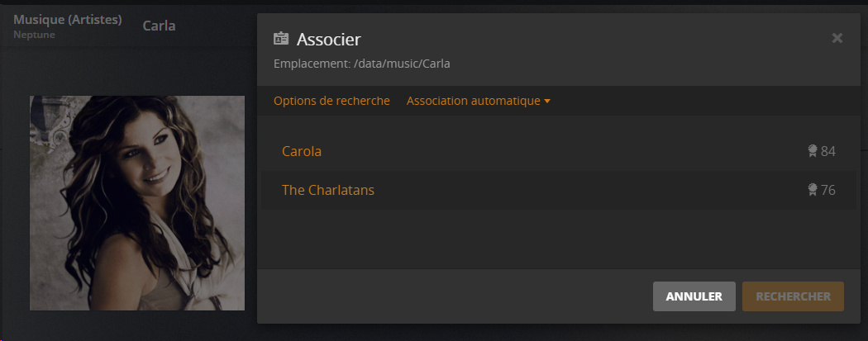Click the caret arrow after Association automatique
This screenshot has height=341, width=868.
[x=547, y=102]
